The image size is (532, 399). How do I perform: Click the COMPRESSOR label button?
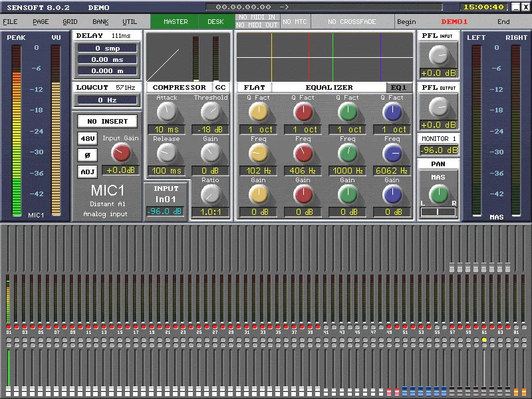point(179,88)
